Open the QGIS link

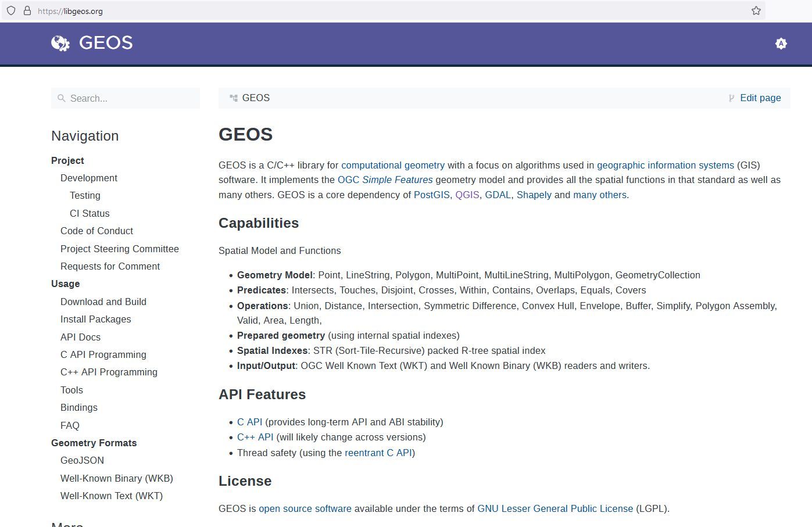point(467,195)
